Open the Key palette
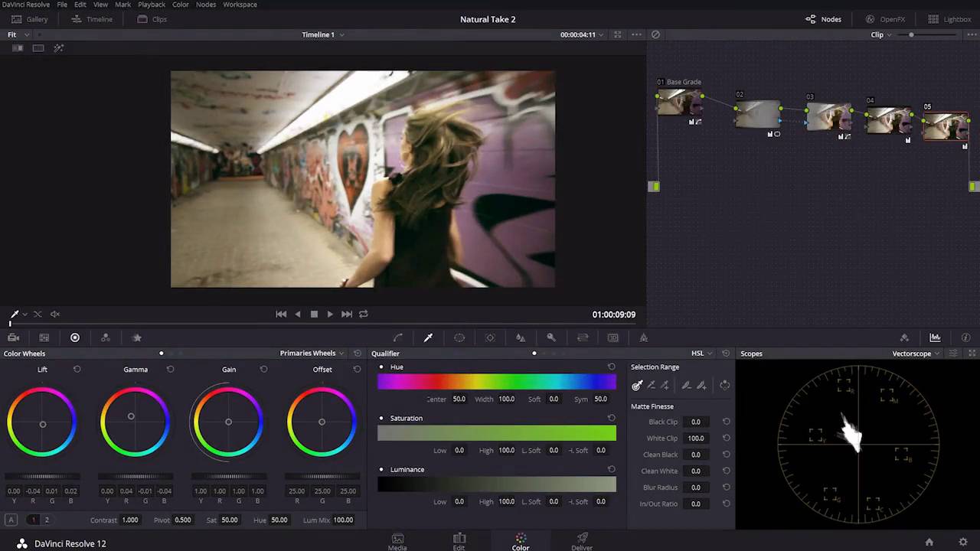Image resolution: width=980 pixels, height=551 pixels. (551, 337)
